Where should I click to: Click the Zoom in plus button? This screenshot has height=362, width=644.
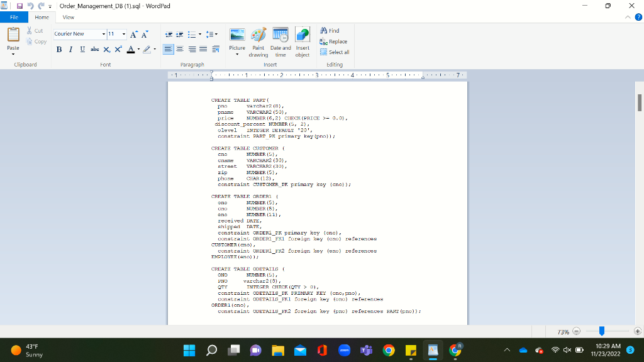point(638,331)
